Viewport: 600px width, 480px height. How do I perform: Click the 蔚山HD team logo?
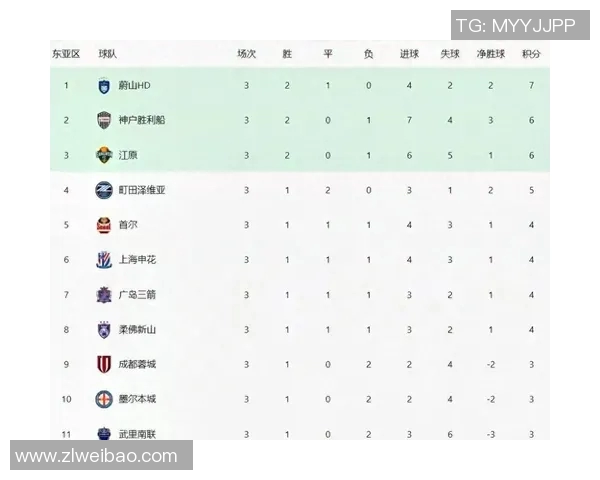pyautogui.click(x=104, y=85)
